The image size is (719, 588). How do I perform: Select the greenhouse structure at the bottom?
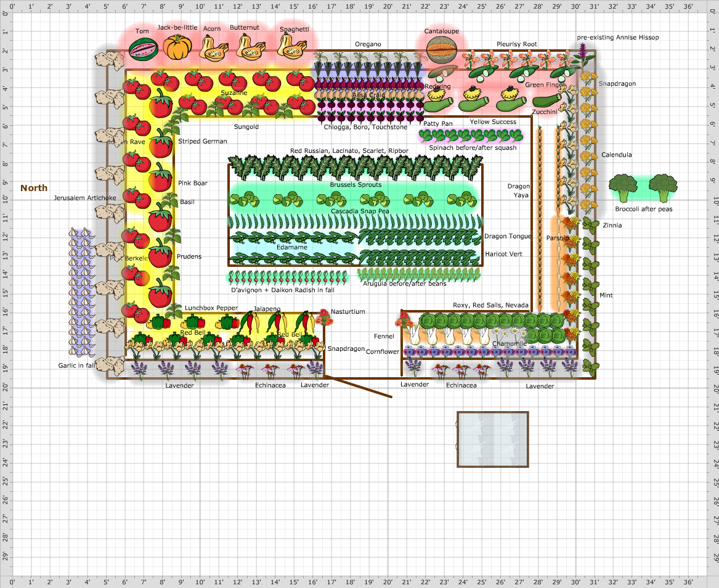(493, 439)
